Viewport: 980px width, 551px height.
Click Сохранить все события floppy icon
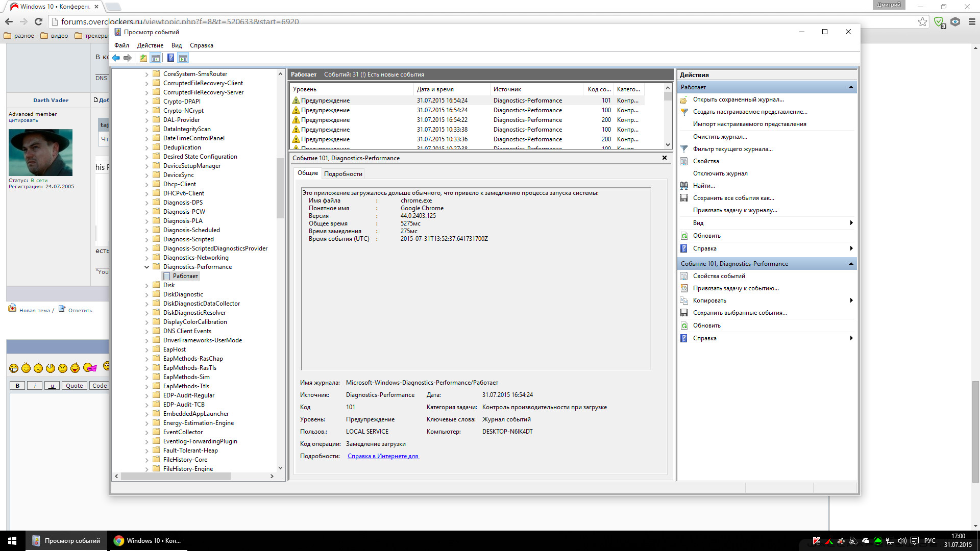pos(684,198)
